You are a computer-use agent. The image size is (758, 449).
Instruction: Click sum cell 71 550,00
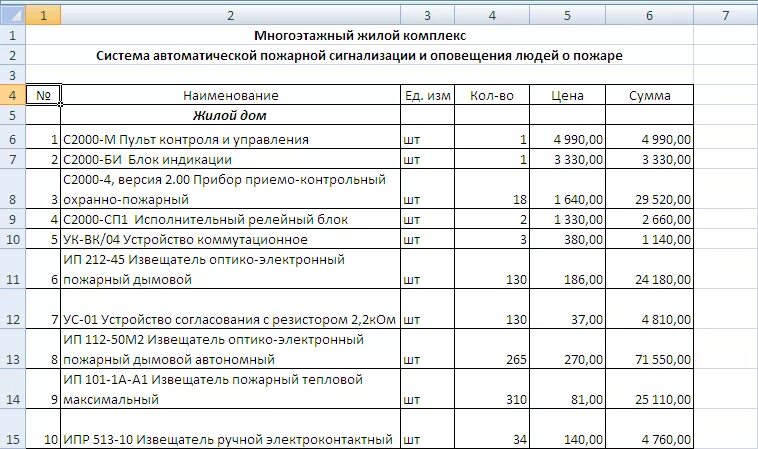tap(649, 349)
